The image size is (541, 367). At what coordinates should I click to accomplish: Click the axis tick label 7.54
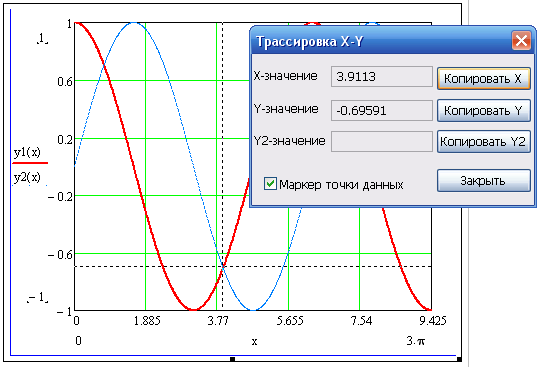click(x=361, y=321)
